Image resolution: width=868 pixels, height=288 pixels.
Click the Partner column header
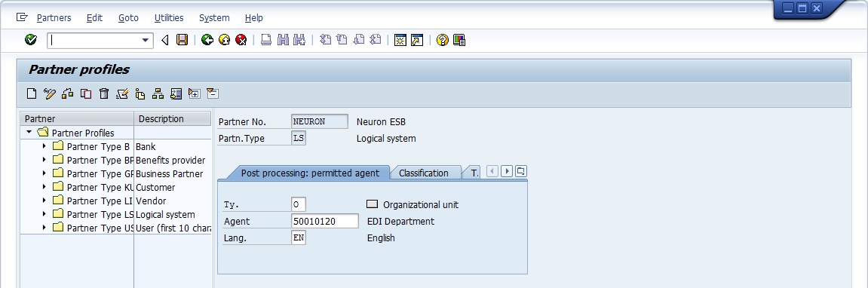[77, 118]
